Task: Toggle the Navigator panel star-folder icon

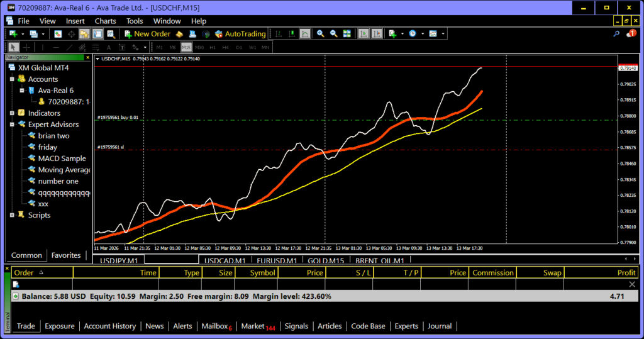Action: (84, 34)
